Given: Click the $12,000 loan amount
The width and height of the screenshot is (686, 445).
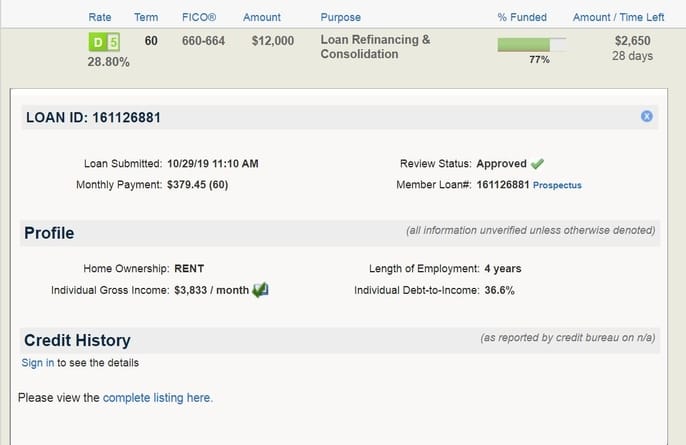Looking at the screenshot, I should (x=273, y=41).
